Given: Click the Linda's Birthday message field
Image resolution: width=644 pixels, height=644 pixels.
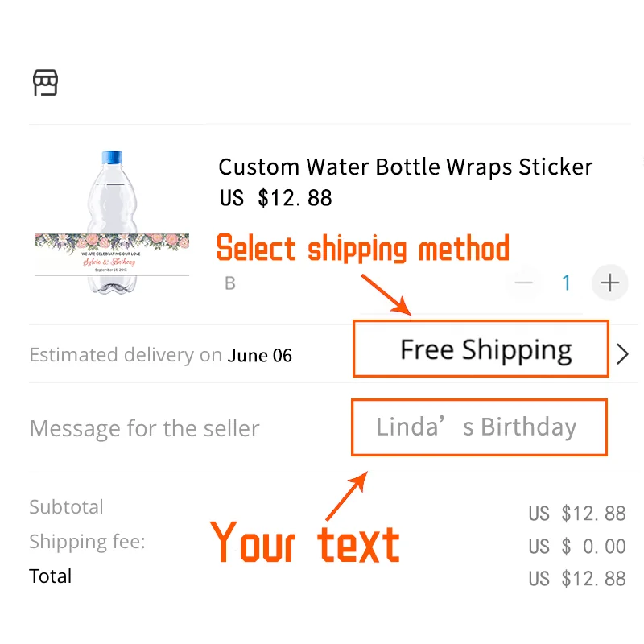Looking at the screenshot, I should point(478,427).
